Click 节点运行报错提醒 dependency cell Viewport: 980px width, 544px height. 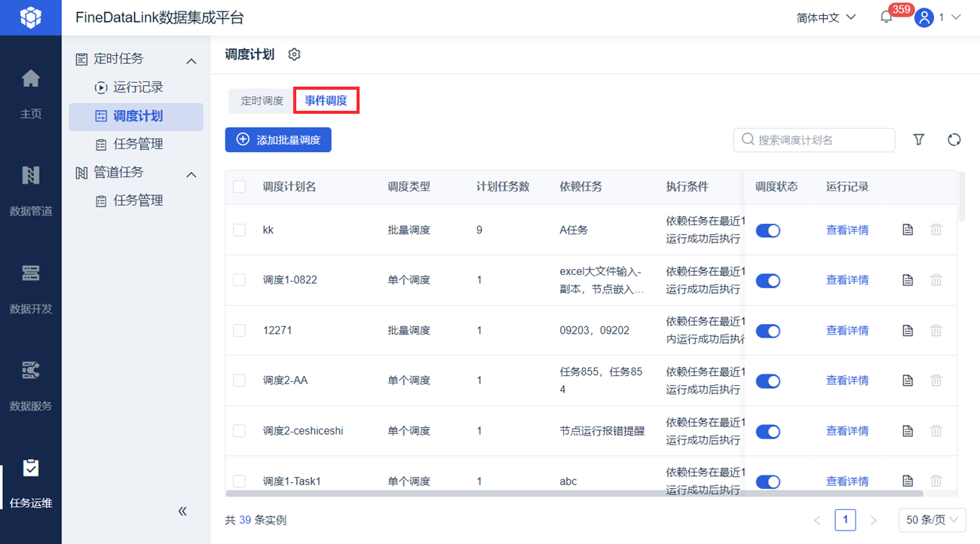[x=602, y=431]
